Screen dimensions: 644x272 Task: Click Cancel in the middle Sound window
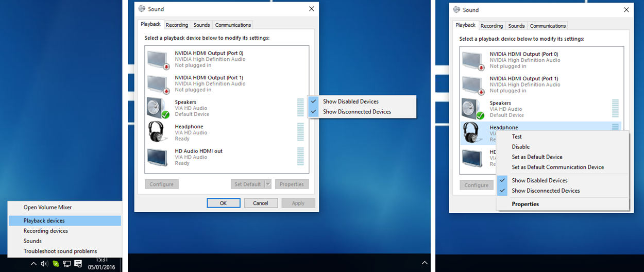(261, 203)
